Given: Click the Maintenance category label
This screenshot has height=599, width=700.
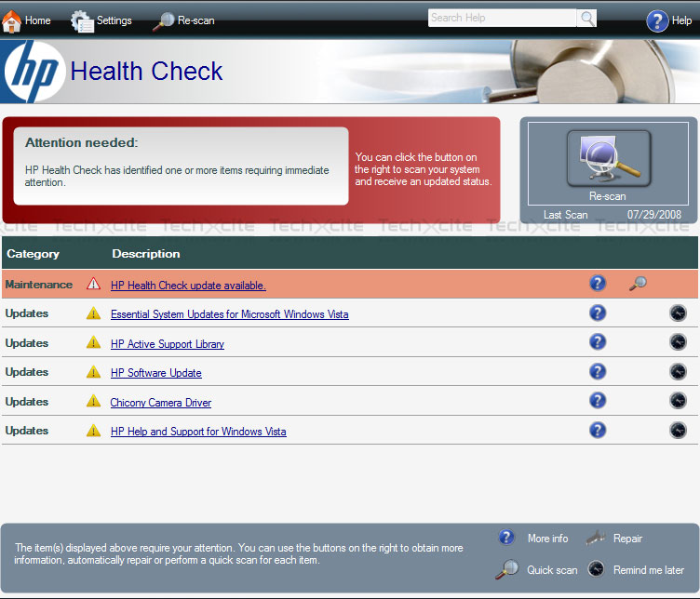Looking at the screenshot, I should point(39,285).
